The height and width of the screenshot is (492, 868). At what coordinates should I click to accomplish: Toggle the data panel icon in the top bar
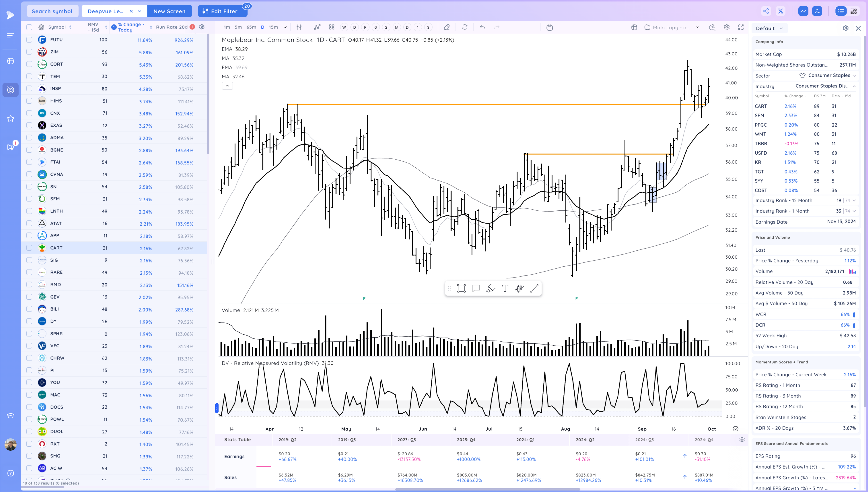pos(817,11)
